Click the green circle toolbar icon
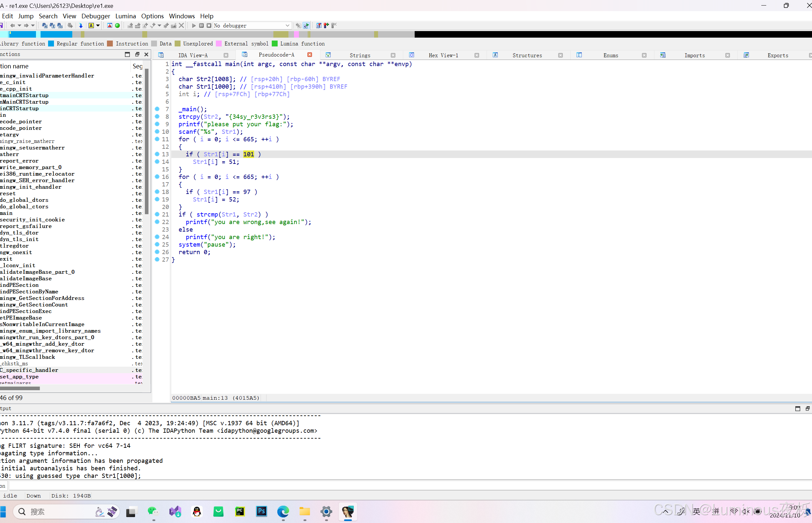The height and width of the screenshot is (523, 812). (117, 26)
